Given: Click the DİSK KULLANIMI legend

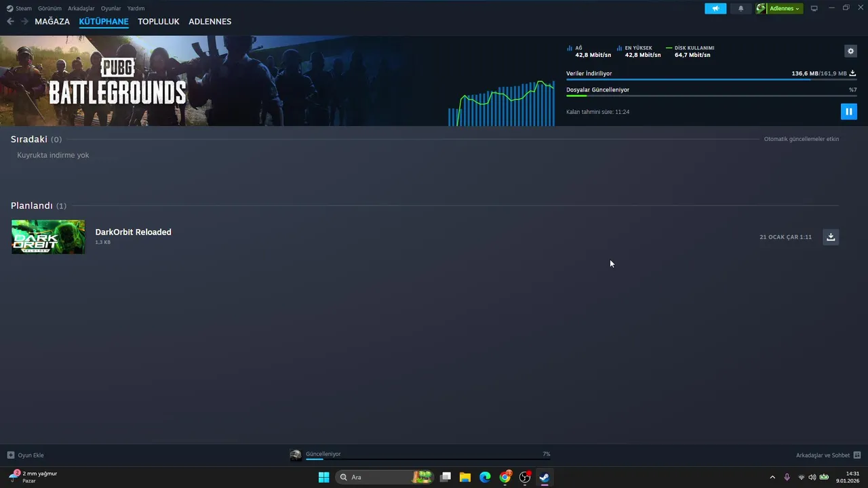Looking at the screenshot, I should 690,52.
